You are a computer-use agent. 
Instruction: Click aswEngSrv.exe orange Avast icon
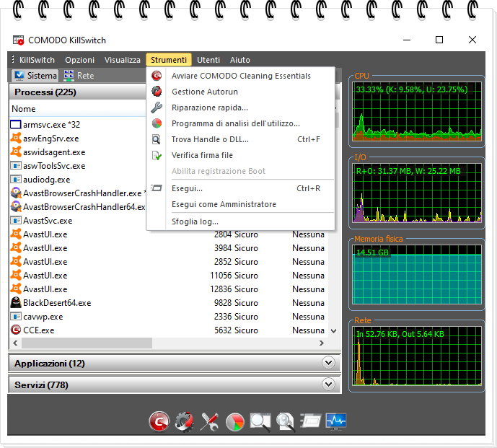pos(16,139)
